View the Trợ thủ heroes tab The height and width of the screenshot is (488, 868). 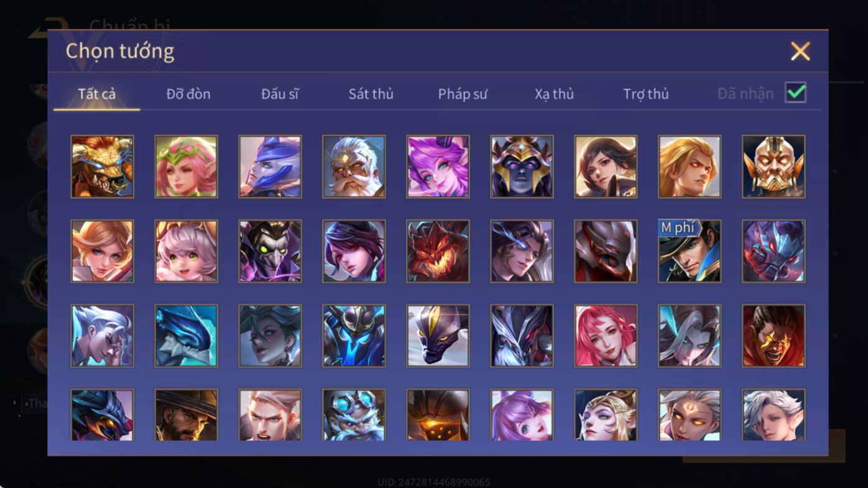point(646,94)
